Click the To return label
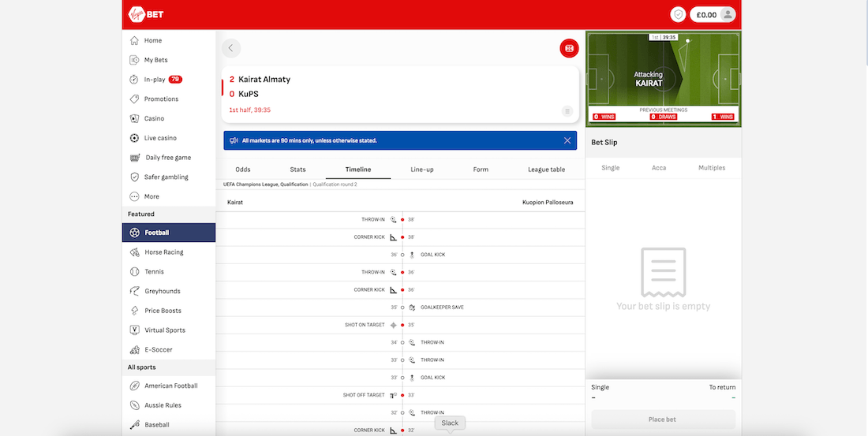This screenshot has height=436, width=868. point(722,387)
